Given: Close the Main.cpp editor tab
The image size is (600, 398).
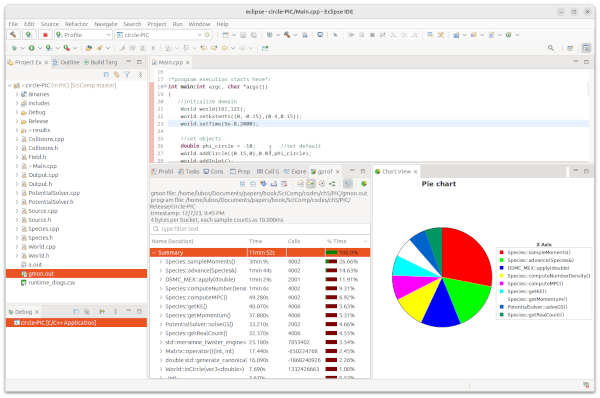Looking at the screenshot, I should tap(188, 62).
